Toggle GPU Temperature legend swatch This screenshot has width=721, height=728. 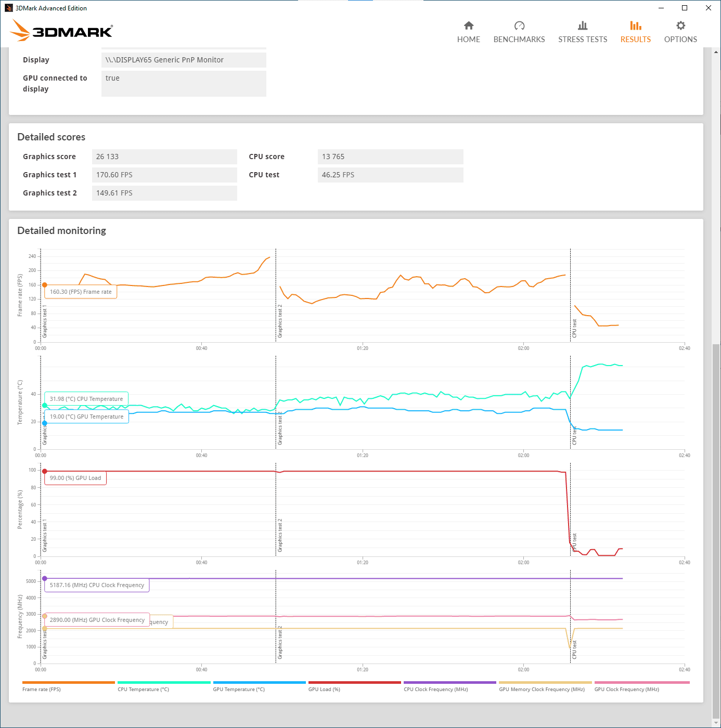coord(260,682)
